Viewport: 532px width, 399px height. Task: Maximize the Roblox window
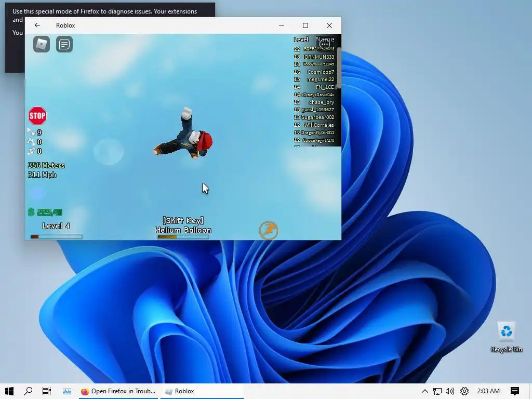pos(305,25)
